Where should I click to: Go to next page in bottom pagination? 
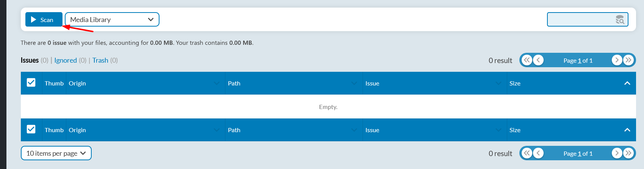[x=617, y=153]
